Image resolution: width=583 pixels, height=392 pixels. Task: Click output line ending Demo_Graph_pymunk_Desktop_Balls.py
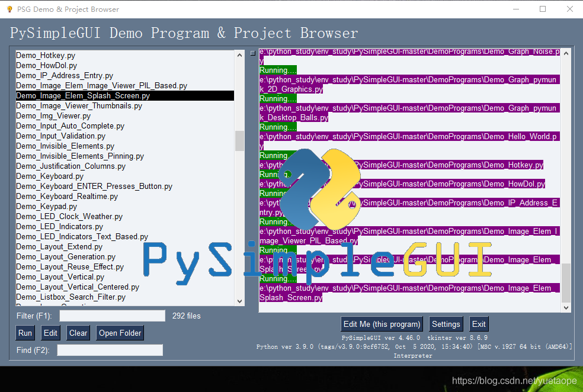point(409,113)
